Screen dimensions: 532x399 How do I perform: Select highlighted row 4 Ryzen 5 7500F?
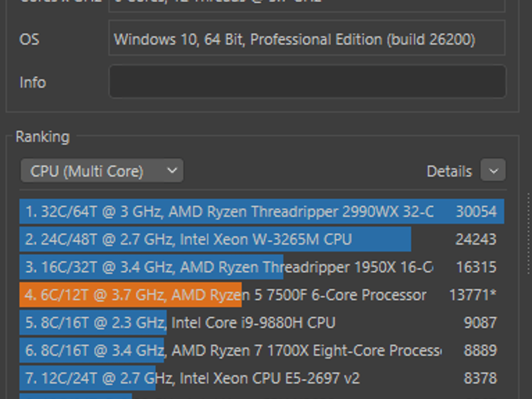[262, 295]
